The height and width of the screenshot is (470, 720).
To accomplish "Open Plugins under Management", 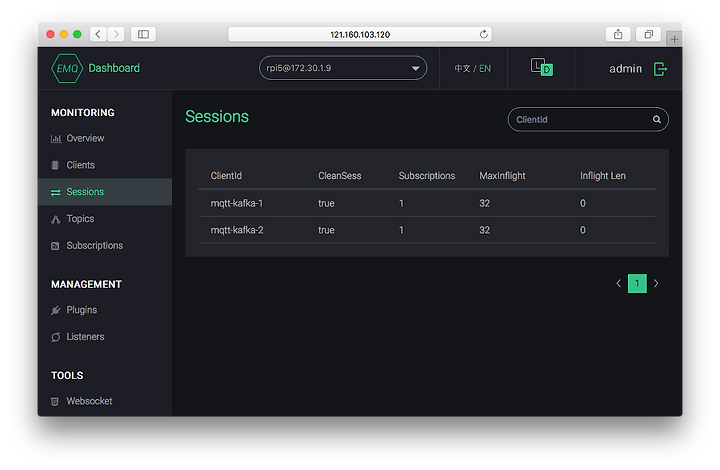I will (81, 310).
